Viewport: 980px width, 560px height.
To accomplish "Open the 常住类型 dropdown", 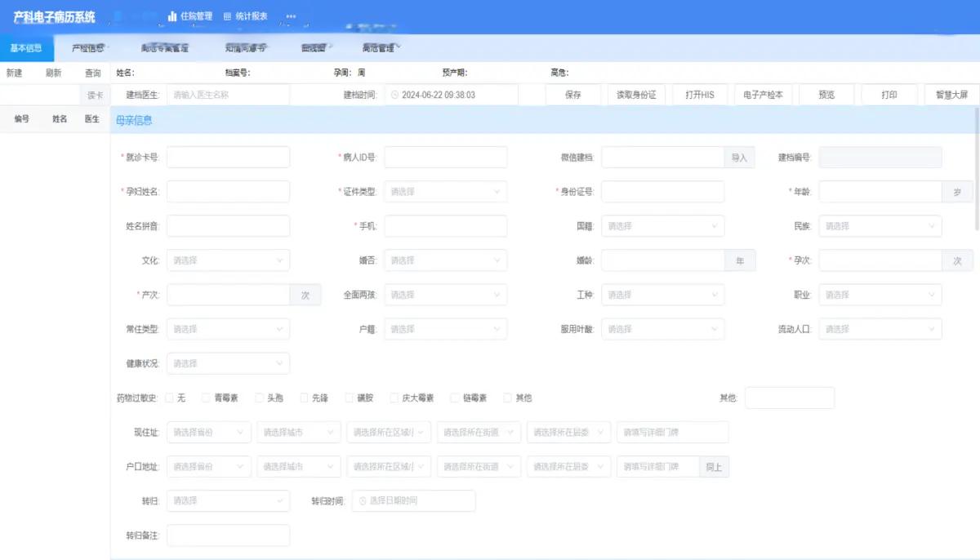I will point(228,329).
